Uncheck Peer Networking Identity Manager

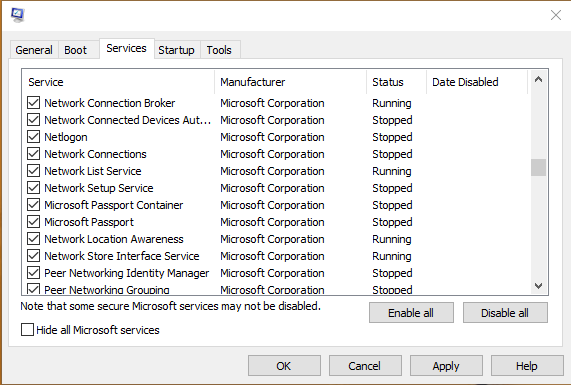click(x=34, y=272)
